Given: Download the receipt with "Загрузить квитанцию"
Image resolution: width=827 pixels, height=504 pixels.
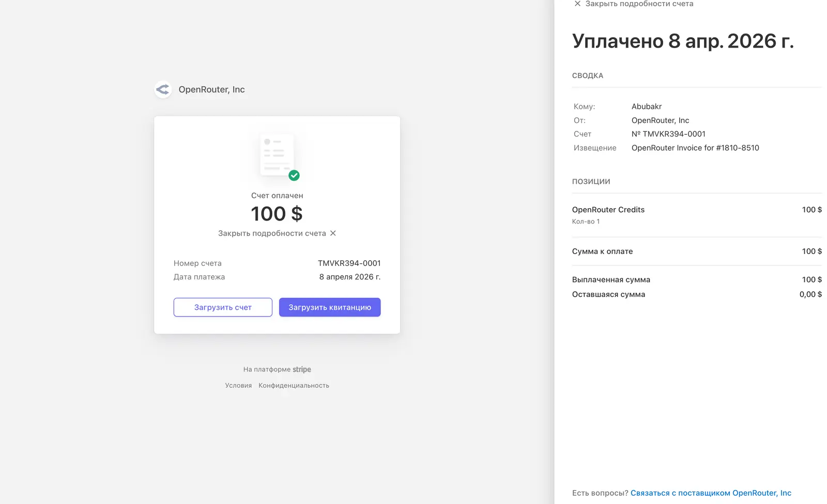Looking at the screenshot, I should pos(330,307).
